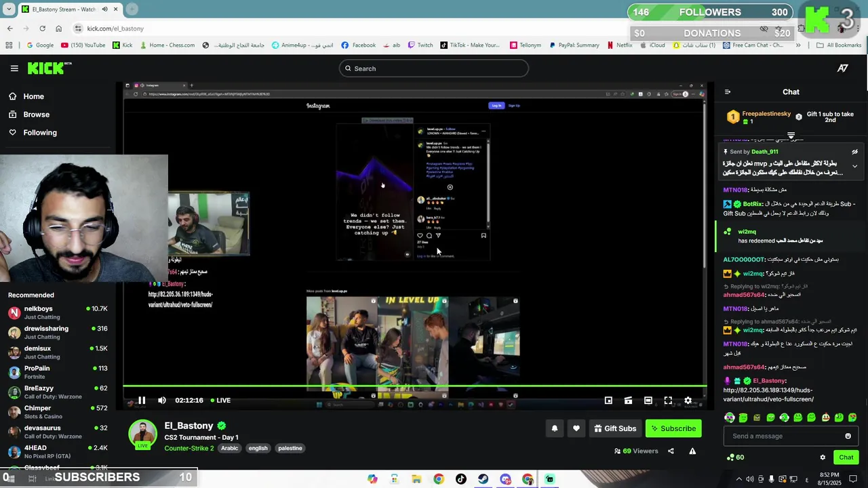Image resolution: width=868 pixels, height=488 pixels.
Task: Click Freepalestinesky on gift leaderboard
Action: coord(766,114)
